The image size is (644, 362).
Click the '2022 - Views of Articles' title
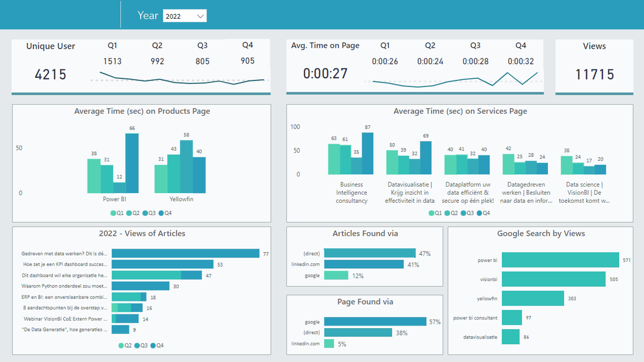(x=142, y=233)
